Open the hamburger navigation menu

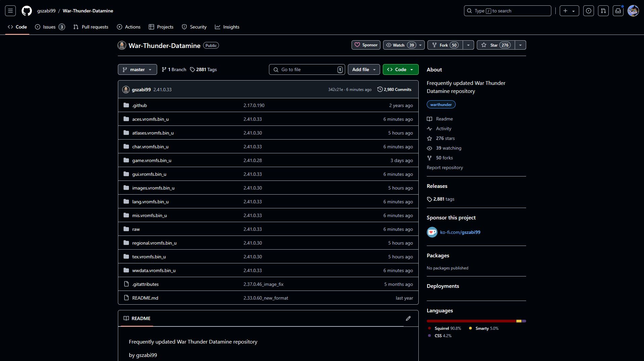pyautogui.click(x=10, y=11)
